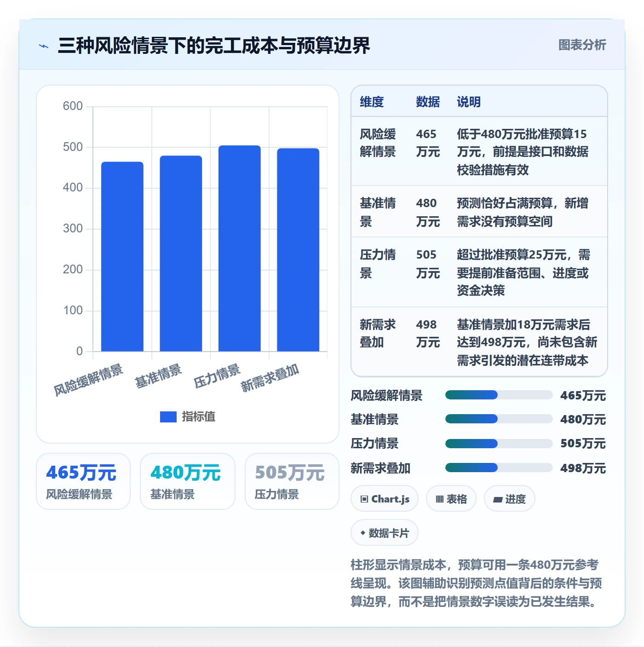Select the 表格 tag
Image resolution: width=644 pixels, height=647 pixels.
tap(451, 499)
